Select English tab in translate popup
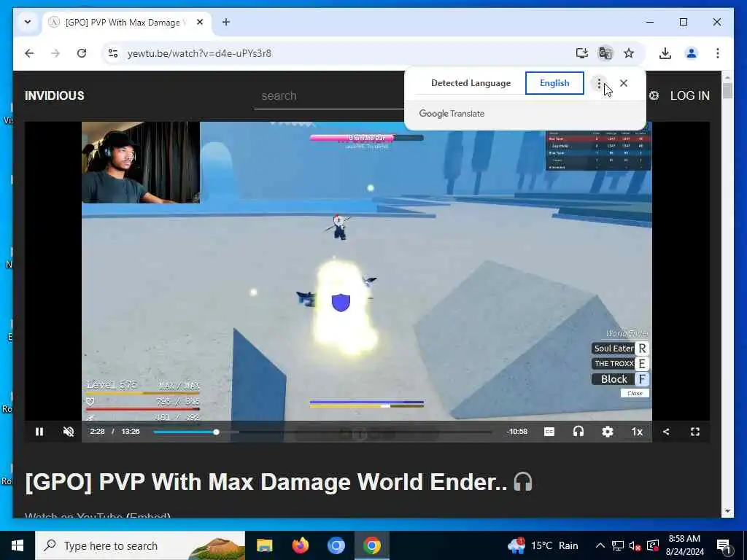This screenshot has height=560, width=747. (554, 83)
